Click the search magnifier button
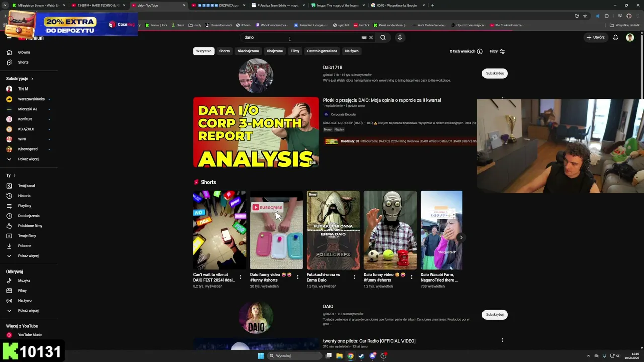Image resolution: width=644 pixels, height=362 pixels. 383,37
